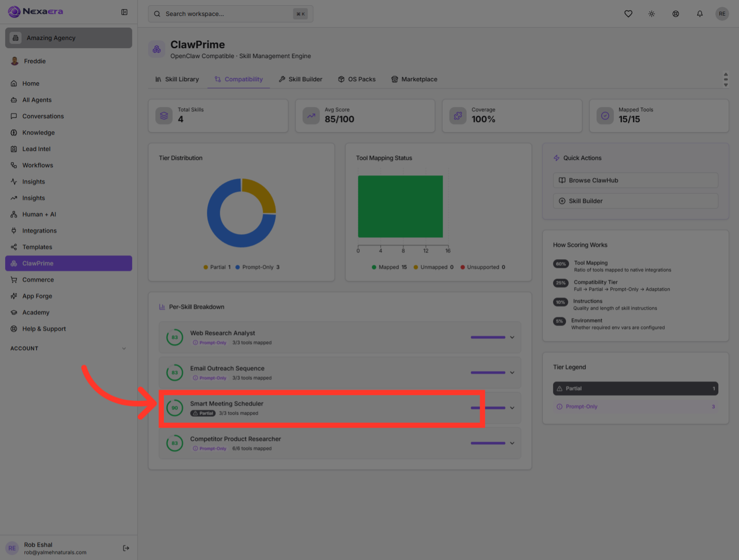739x560 pixels.
Task: Focus the Search workspace field
Action: 231,14
